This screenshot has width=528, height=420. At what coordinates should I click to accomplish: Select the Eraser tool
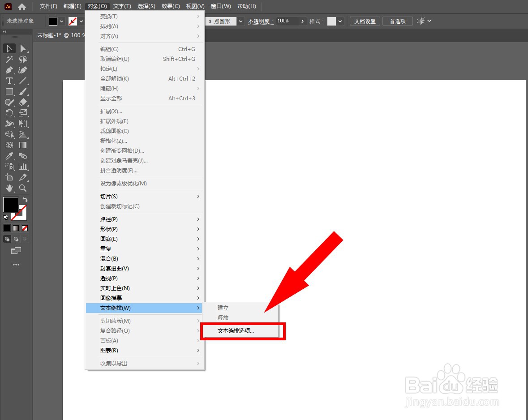pos(23,102)
